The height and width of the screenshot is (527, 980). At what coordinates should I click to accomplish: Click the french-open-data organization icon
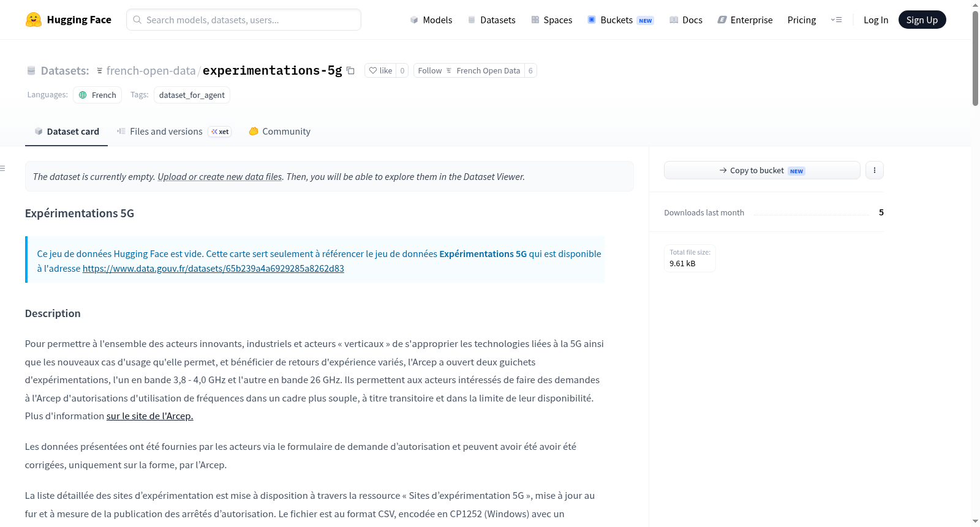pyautogui.click(x=100, y=71)
